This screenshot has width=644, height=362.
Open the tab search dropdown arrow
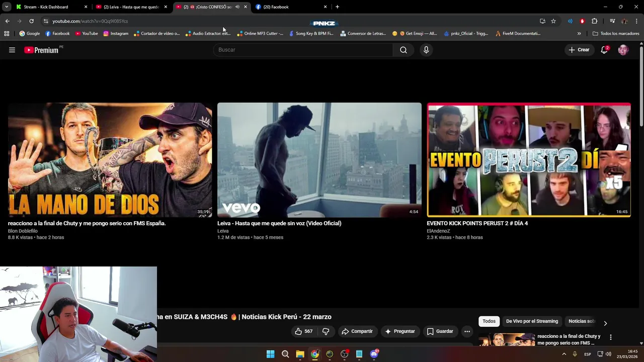[x=7, y=7]
